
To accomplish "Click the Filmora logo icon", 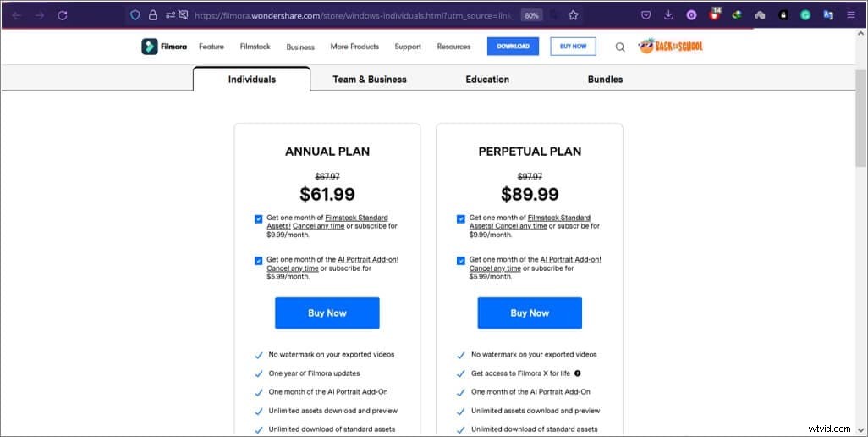I will coord(150,47).
